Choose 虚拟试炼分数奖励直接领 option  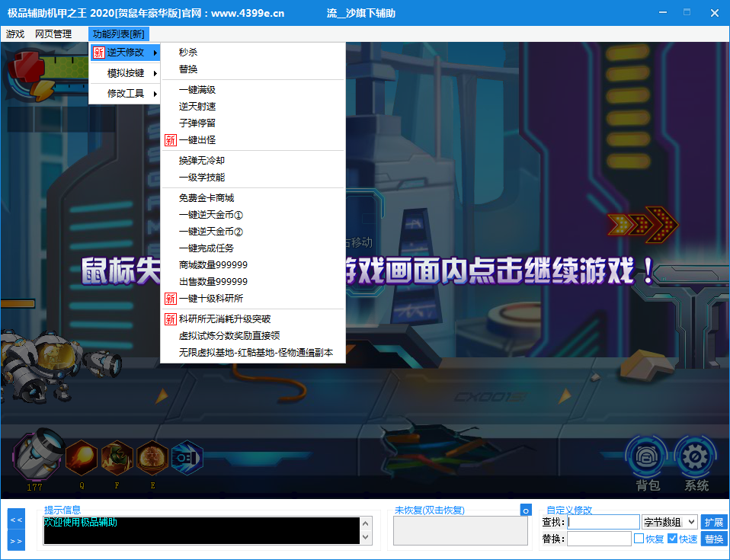pos(253,336)
